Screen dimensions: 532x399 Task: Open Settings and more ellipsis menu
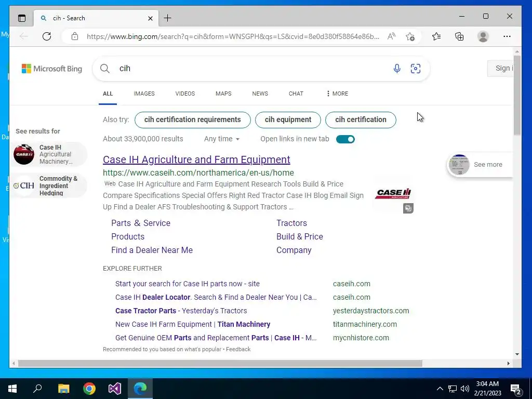(x=507, y=36)
